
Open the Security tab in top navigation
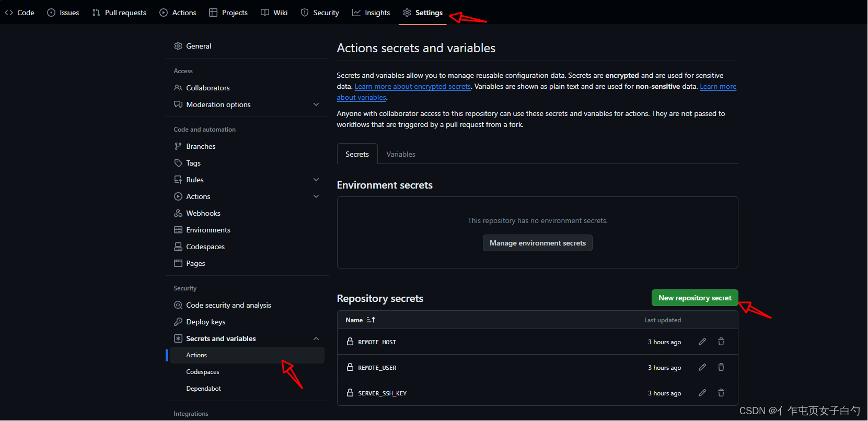coord(320,13)
